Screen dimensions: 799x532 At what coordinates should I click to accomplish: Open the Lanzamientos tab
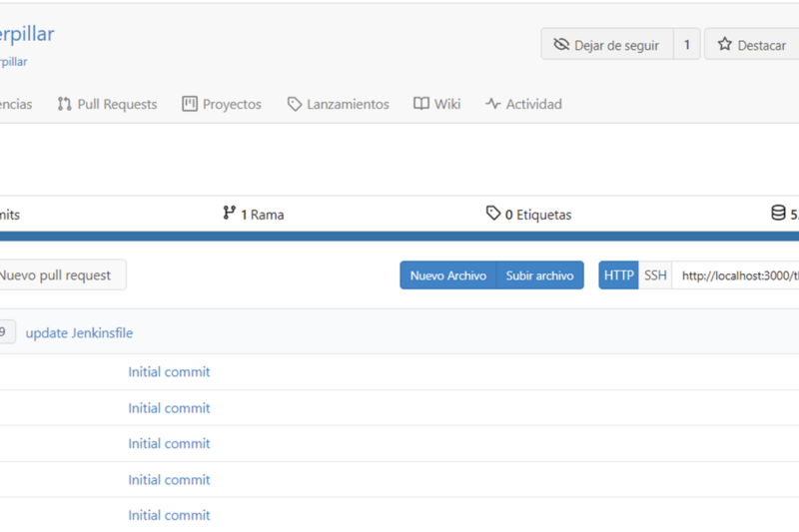(339, 104)
